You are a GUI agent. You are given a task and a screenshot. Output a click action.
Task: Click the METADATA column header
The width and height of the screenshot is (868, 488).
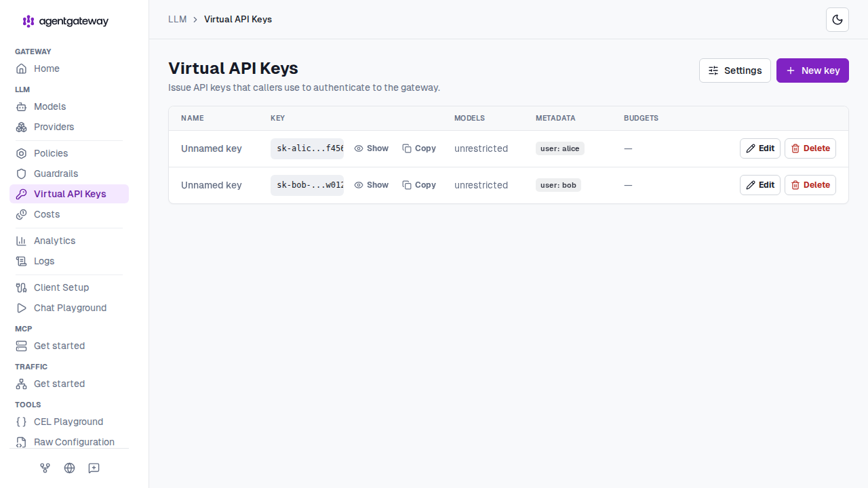pos(555,118)
